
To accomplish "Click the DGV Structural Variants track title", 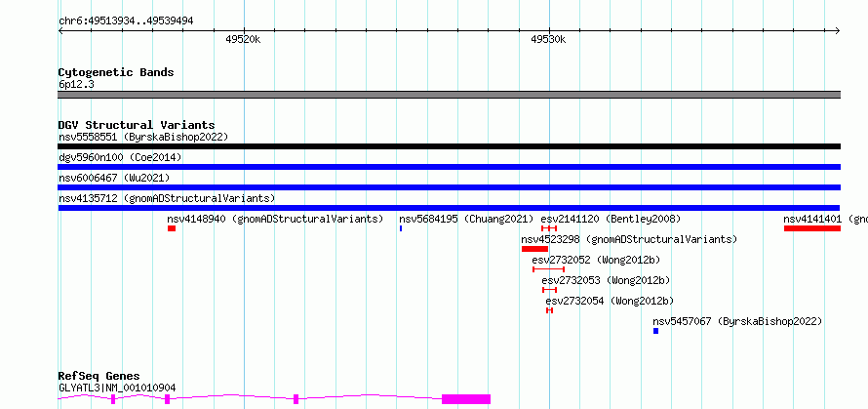I will click(137, 125).
